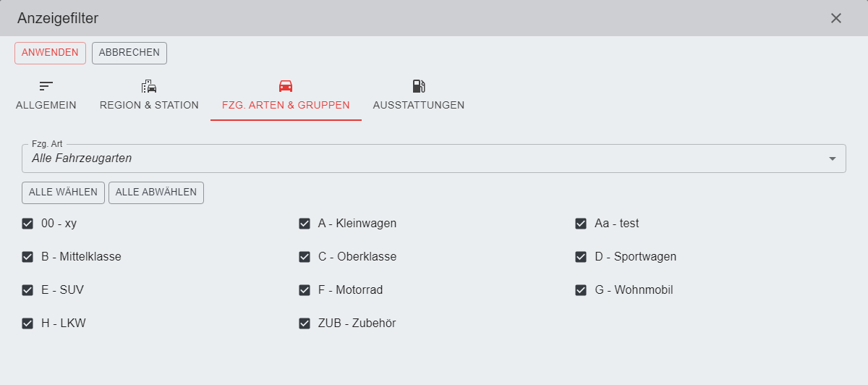Click the Region & Station building icon

tap(149, 86)
